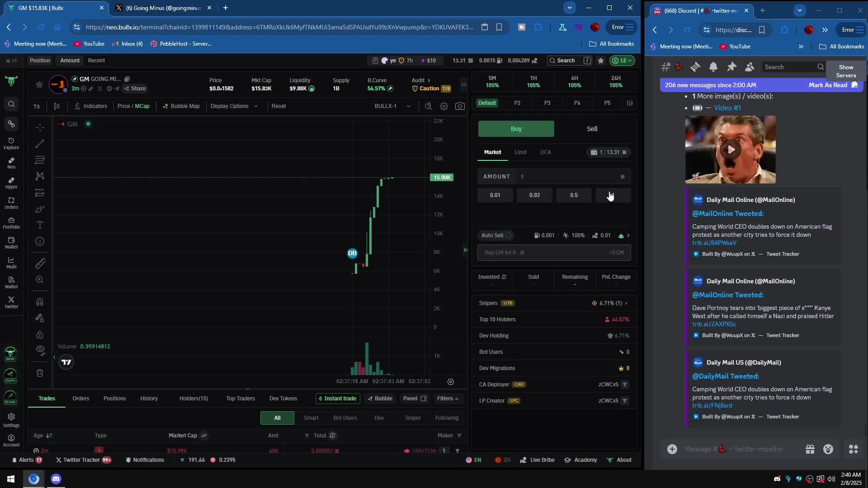Select the crosshair cursor drawing tool
Image resolution: width=868 pixels, height=488 pixels.
click(40, 128)
